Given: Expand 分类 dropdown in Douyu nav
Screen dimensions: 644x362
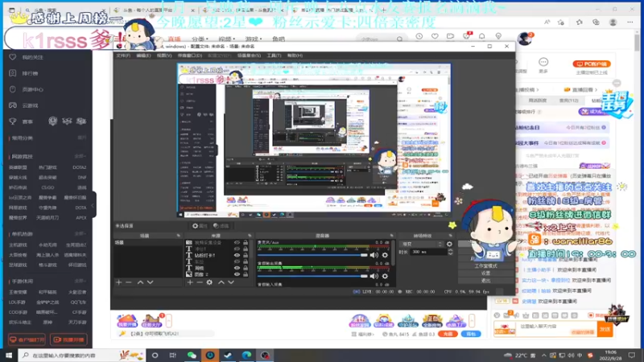Looking at the screenshot, I should (x=200, y=39).
